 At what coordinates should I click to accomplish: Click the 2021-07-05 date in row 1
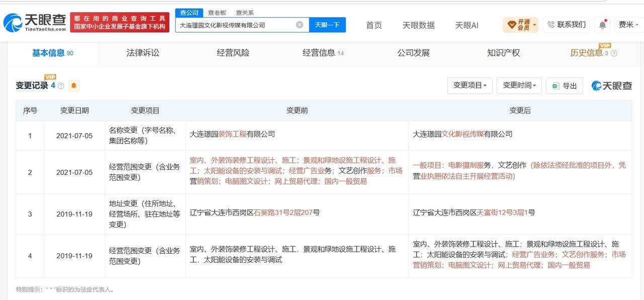click(74, 136)
